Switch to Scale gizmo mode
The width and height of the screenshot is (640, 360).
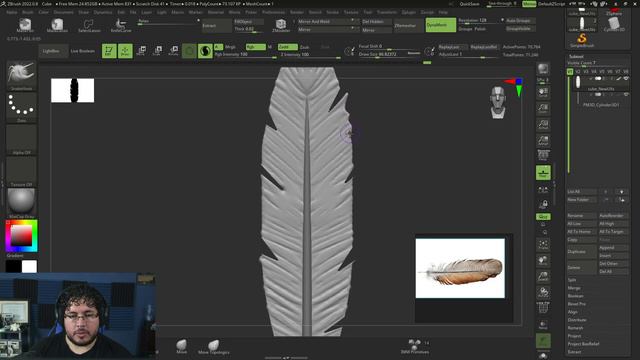pos(157,51)
